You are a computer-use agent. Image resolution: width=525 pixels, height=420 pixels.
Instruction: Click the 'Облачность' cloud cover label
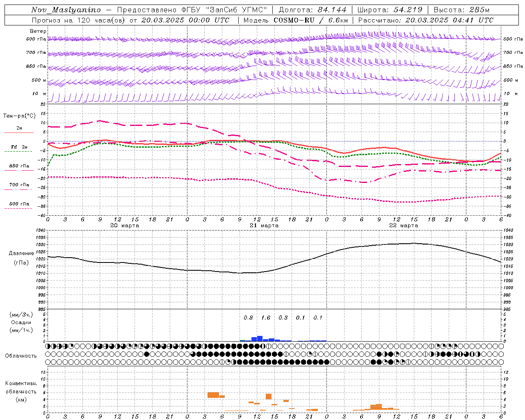[21, 356]
